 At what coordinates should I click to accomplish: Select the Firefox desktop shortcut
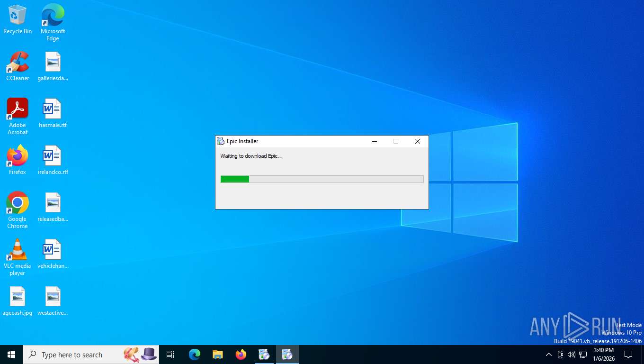click(18, 160)
